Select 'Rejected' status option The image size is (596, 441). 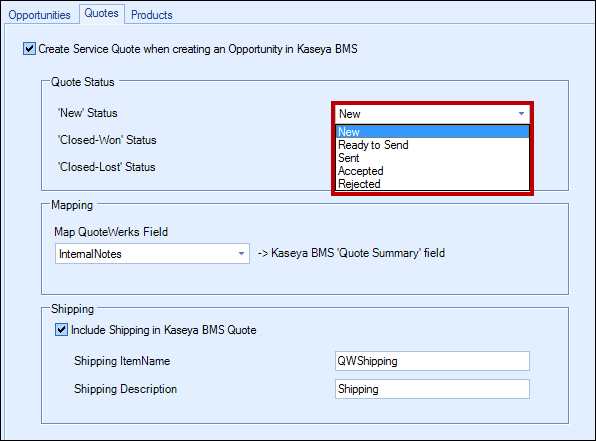click(x=432, y=184)
